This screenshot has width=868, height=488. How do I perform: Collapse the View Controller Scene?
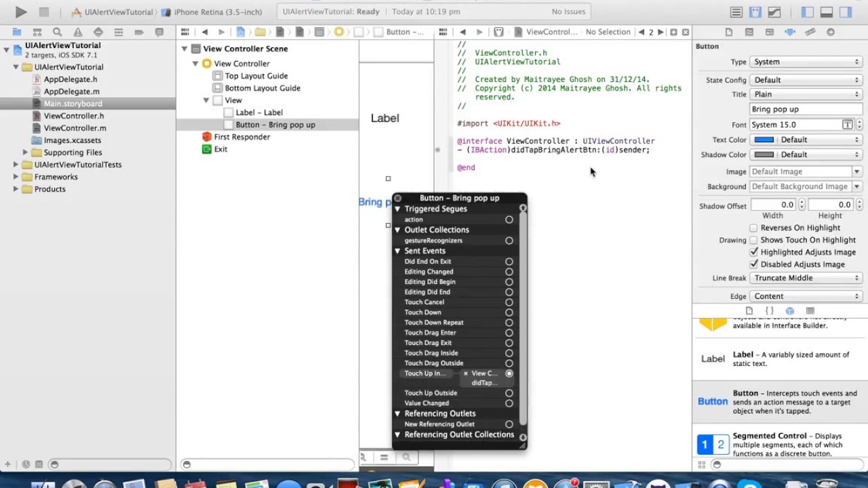pyautogui.click(x=184, y=49)
